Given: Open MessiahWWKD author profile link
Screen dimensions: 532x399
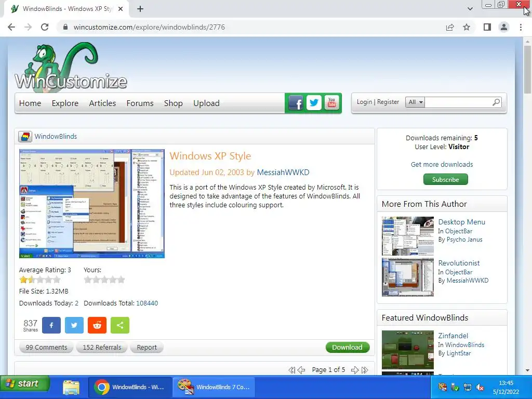Looking at the screenshot, I should [283, 172].
